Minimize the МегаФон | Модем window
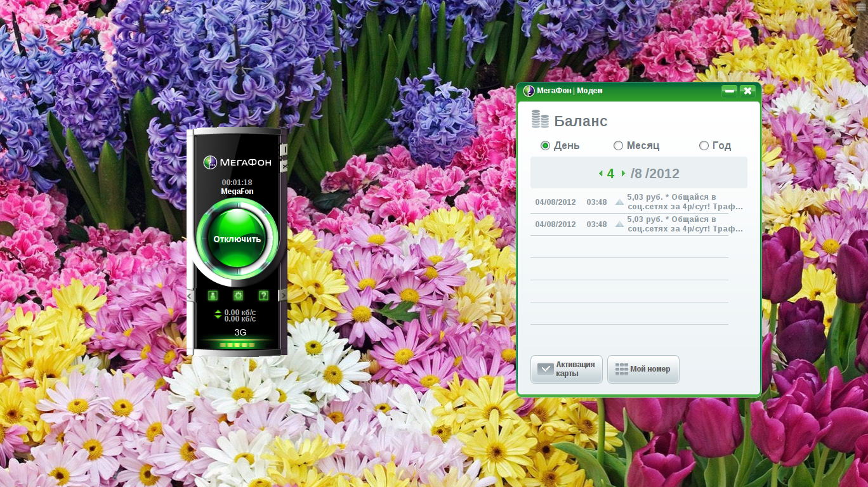This screenshot has width=868, height=487. (730, 91)
